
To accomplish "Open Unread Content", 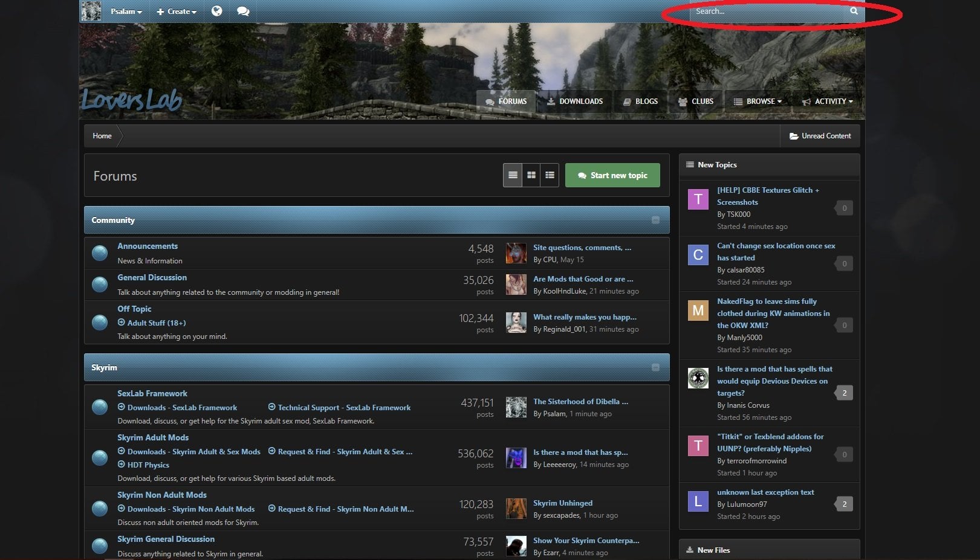I will [x=820, y=136].
